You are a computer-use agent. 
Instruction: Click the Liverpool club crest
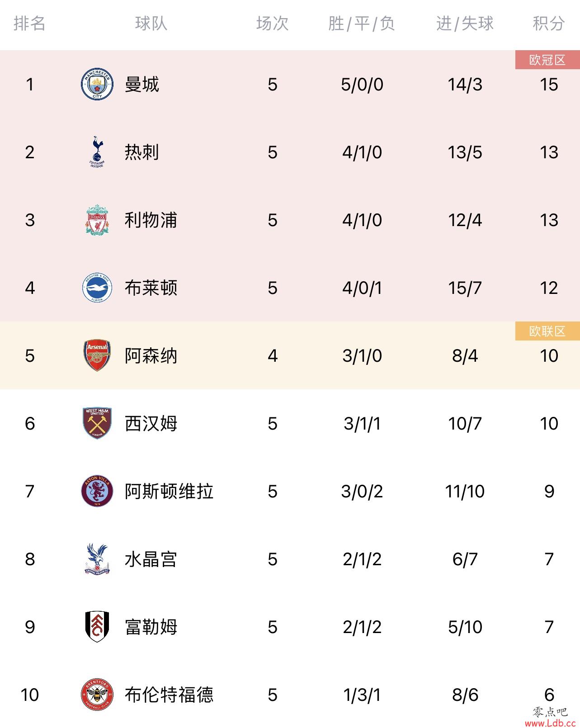(97, 220)
